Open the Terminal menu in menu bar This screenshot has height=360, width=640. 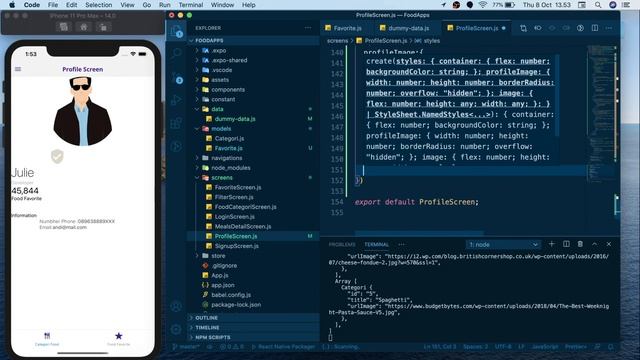[x=191, y=5]
